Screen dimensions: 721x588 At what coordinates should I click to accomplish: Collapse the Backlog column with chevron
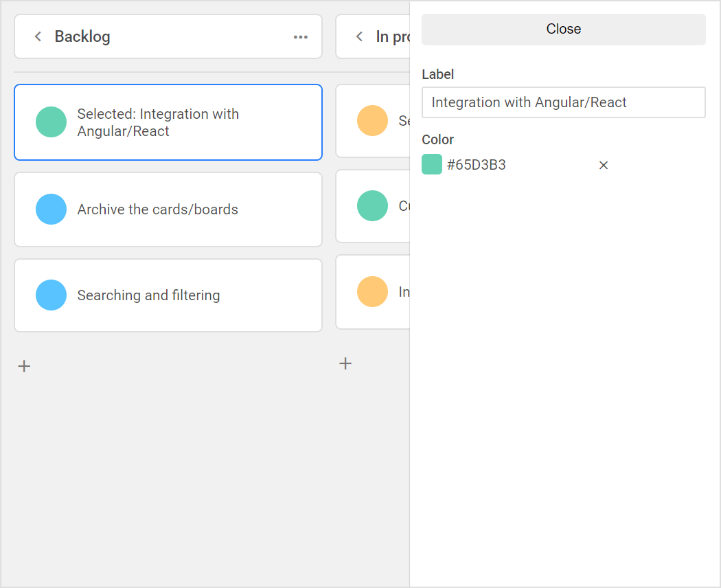[38, 36]
